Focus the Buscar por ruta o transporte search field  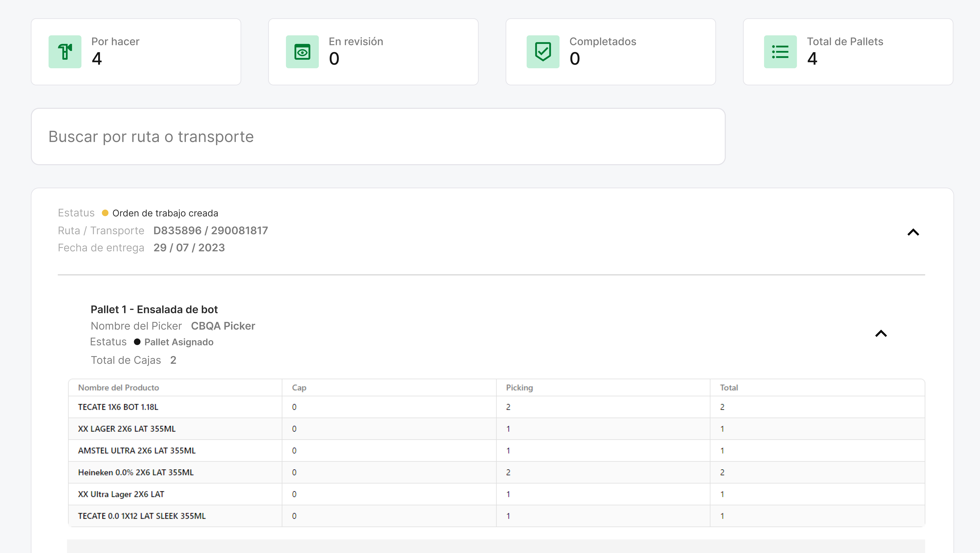(378, 136)
